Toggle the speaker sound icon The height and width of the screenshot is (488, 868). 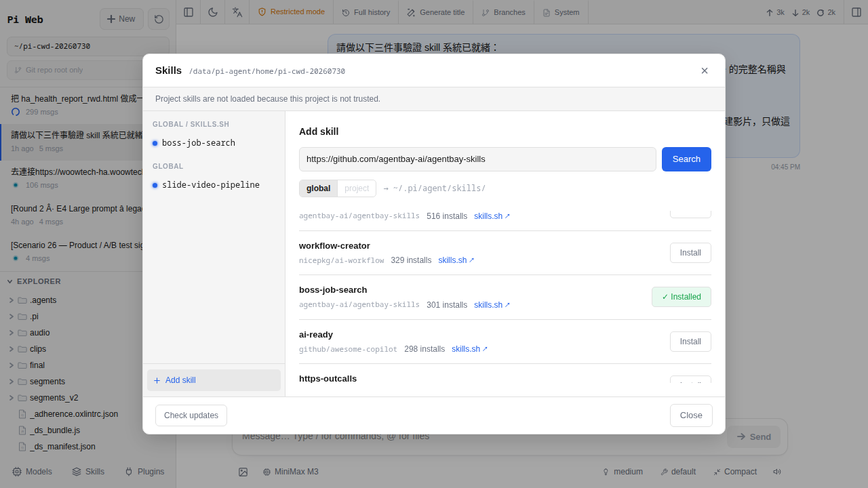tap(777, 472)
